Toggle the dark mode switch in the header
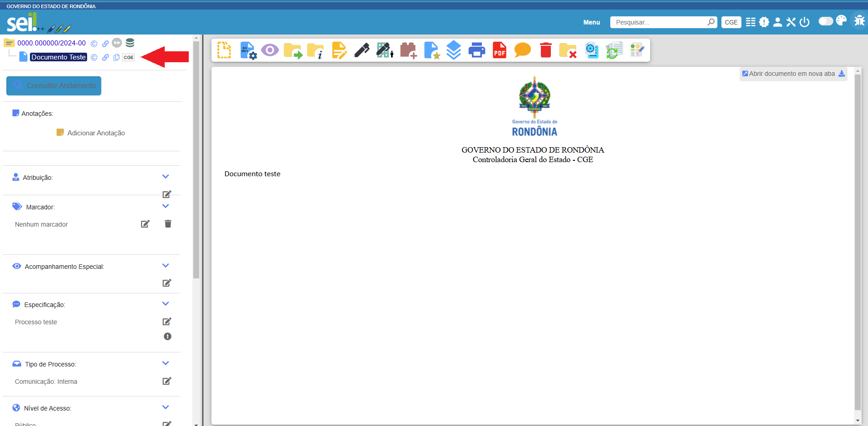The image size is (868, 426). (x=826, y=21)
